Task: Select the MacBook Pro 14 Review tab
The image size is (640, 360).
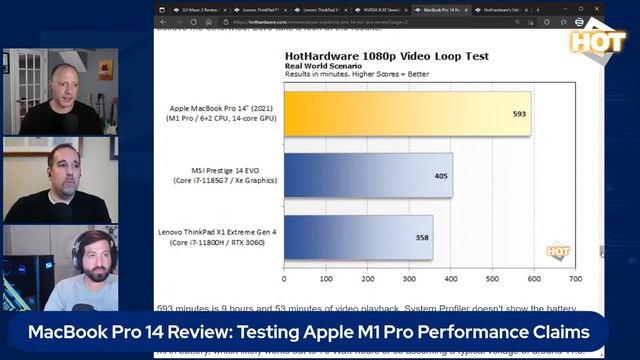Action: pyautogui.click(x=441, y=10)
